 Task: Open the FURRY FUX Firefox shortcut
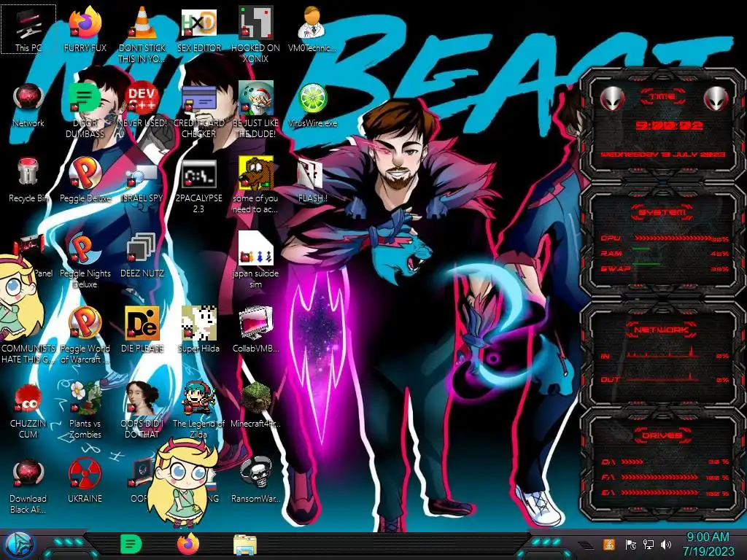point(85,28)
